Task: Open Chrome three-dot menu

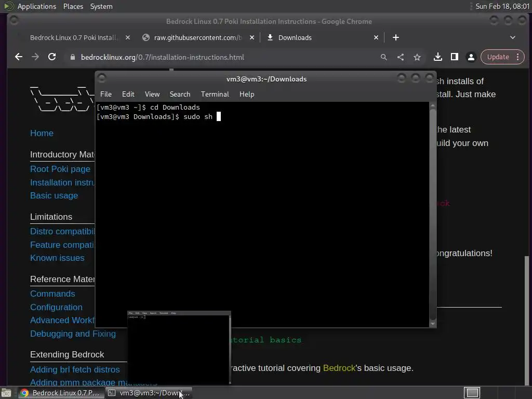Action: pos(518,57)
